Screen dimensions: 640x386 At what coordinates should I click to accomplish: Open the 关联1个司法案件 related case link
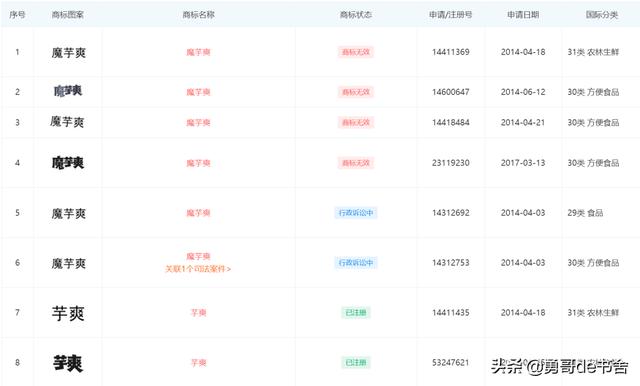198,269
